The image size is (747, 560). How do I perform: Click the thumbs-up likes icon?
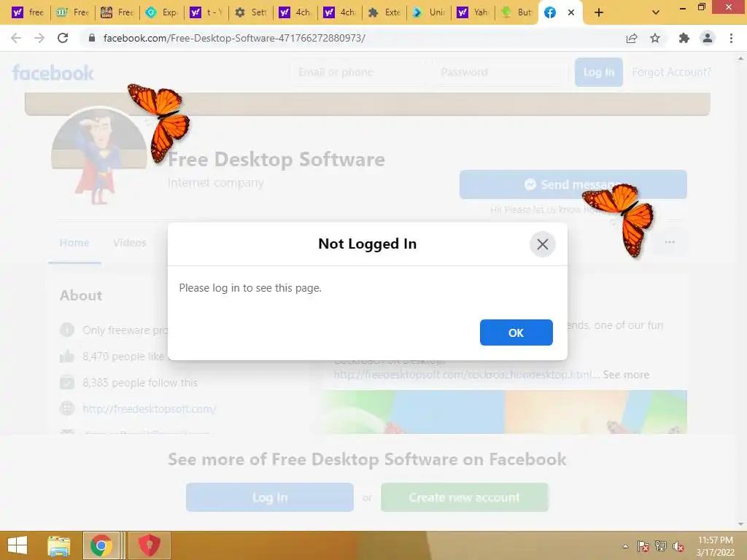click(67, 356)
